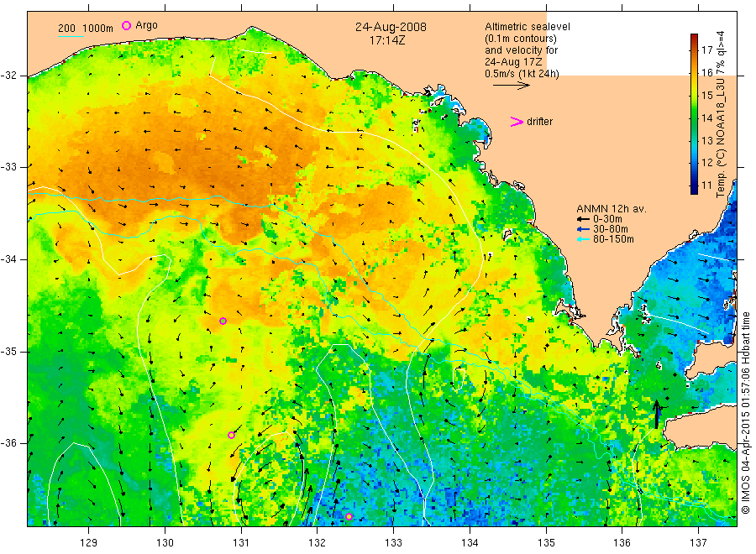Select Argo float marker near 132.4E, 36.8S
The image size is (756, 554).
(x=349, y=516)
